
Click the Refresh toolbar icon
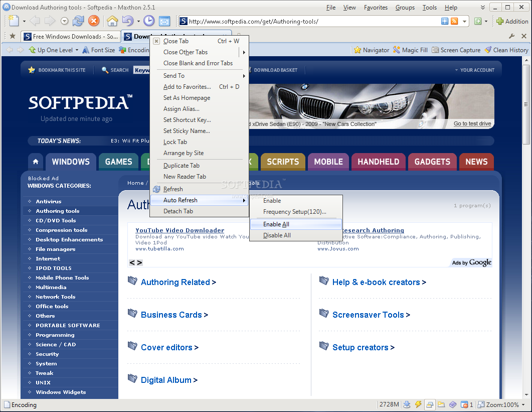pyautogui.click(x=78, y=21)
